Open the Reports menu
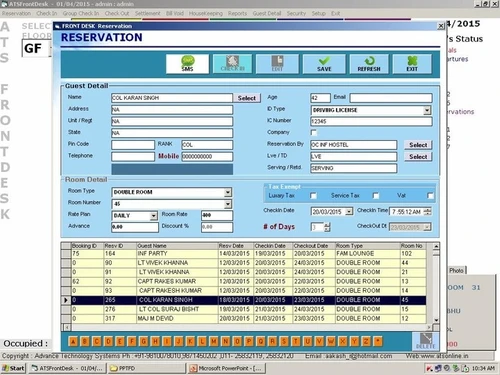Image resolution: width=500 pixels, height=375 pixels. tap(237, 13)
